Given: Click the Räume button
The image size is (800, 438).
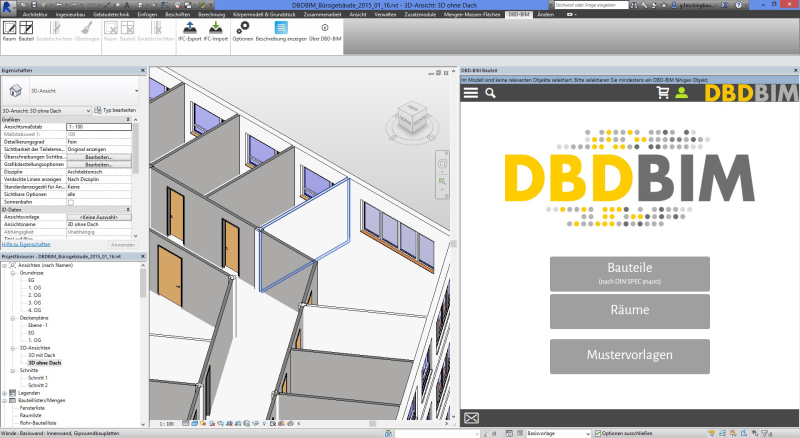Looking at the screenshot, I should (x=630, y=311).
